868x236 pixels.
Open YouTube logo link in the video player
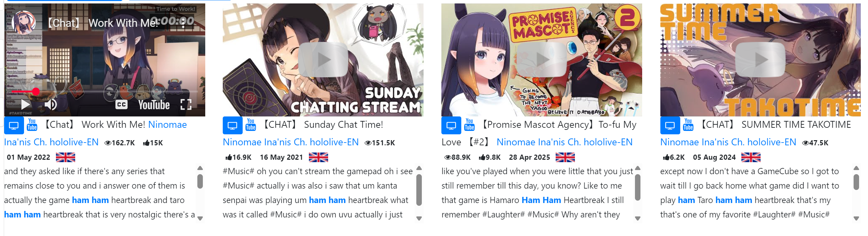(x=154, y=104)
